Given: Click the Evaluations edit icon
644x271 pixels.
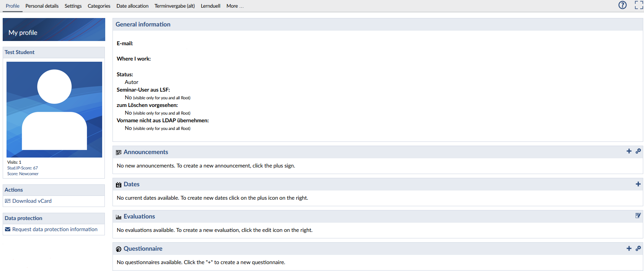Looking at the screenshot, I should pos(638,216).
